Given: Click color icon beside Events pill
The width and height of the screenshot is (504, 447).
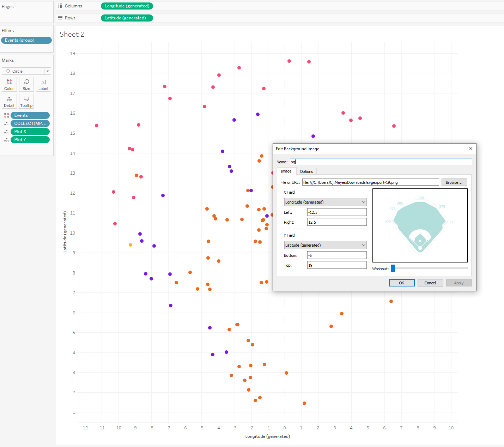Looking at the screenshot, I should point(7,115).
